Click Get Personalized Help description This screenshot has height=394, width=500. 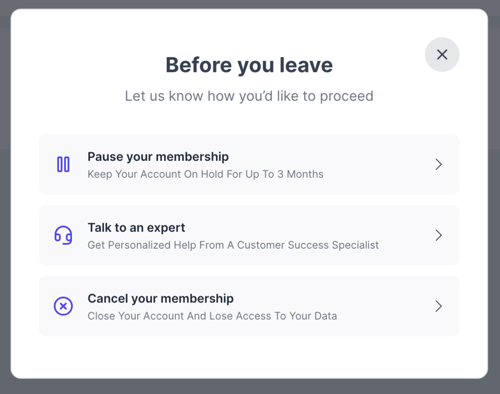[x=233, y=245]
